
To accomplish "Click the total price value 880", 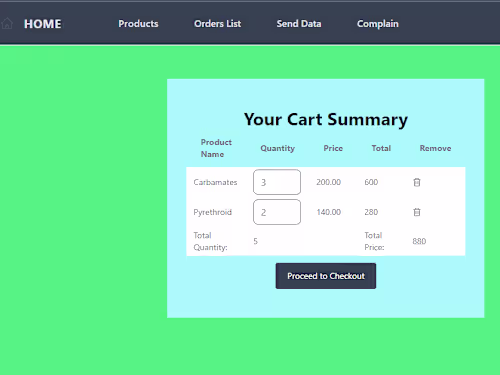I will 419,241.
